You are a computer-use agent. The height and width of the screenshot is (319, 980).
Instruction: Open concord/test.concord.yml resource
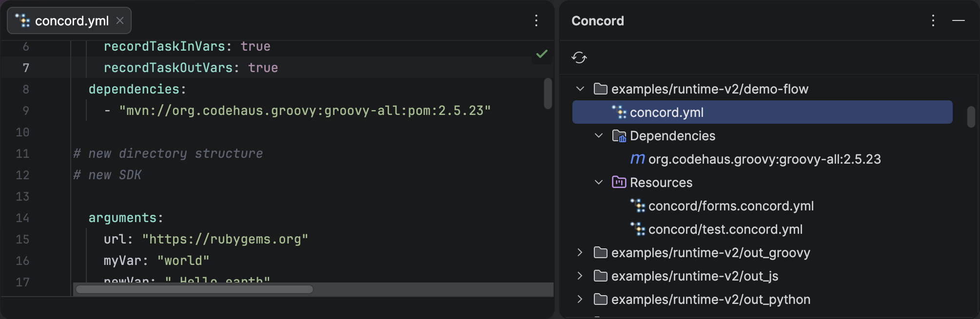pyautogui.click(x=725, y=229)
